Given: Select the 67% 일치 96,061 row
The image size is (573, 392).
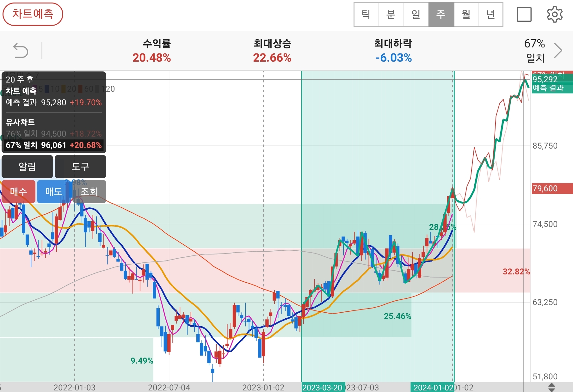Looking at the screenshot, I should tap(54, 145).
